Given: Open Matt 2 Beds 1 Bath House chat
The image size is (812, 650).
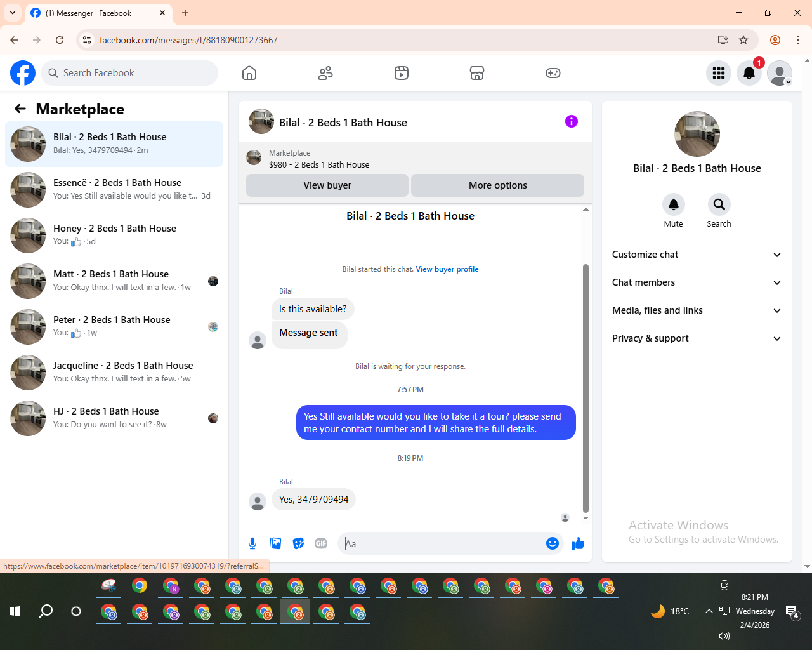Looking at the screenshot, I should click(x=114, y=281).
